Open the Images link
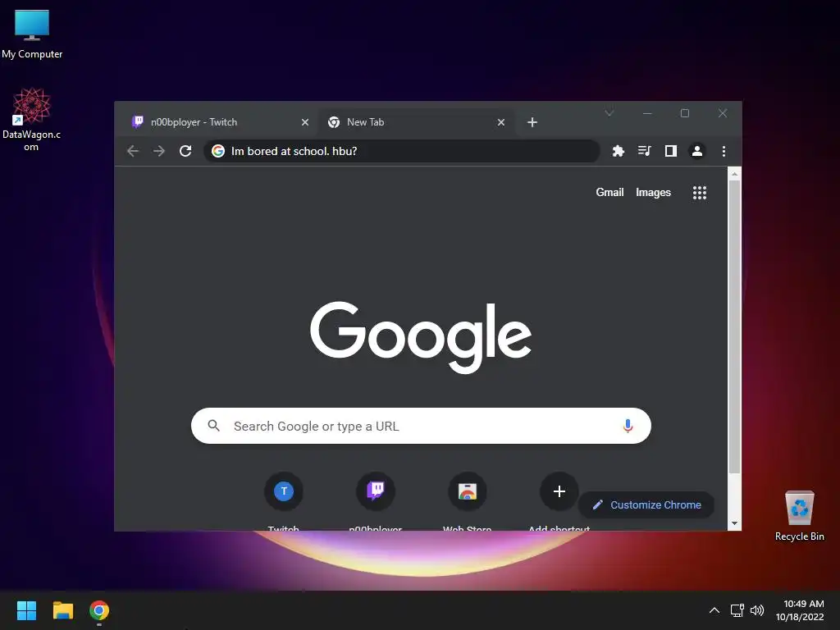The width and height of the screenshot is (840, 630). pos(653,192)
